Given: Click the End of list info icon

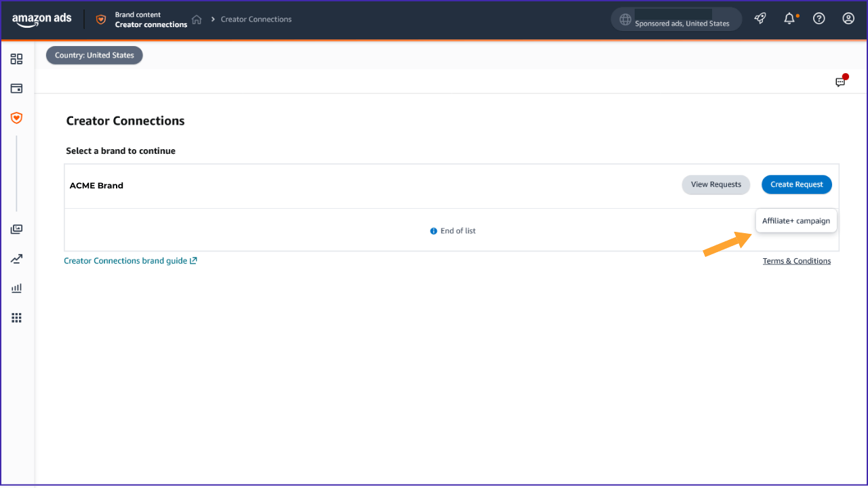Looking at the screenshot, I should [433, 230].
